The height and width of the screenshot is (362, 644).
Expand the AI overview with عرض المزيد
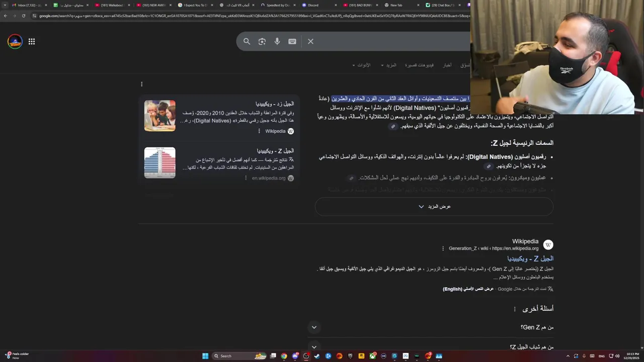click(434, 207)
